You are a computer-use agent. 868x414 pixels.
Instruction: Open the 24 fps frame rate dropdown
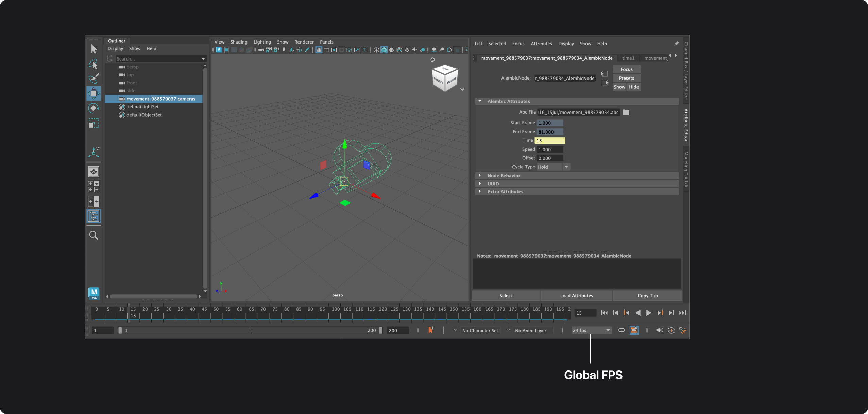point(591,330)
